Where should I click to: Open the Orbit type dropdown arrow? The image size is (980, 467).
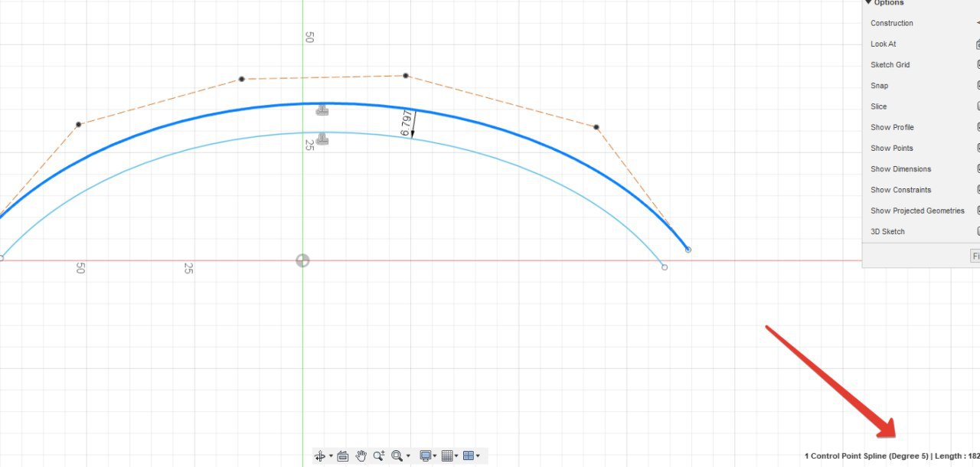click(x=331, y=456)
